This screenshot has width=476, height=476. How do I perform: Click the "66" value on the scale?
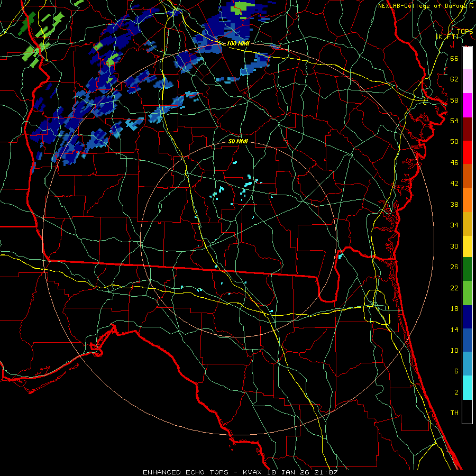pos(454,58)
